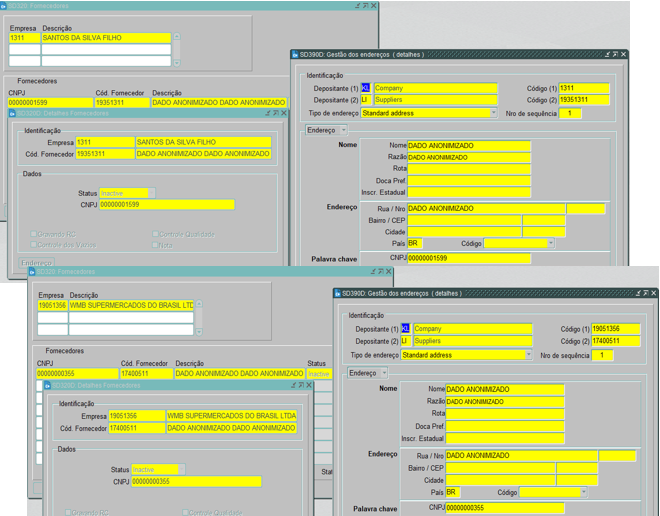
Task: Open Código dropdown next to País BR above CNPJ 0000000355
Action: click(583, 492)
